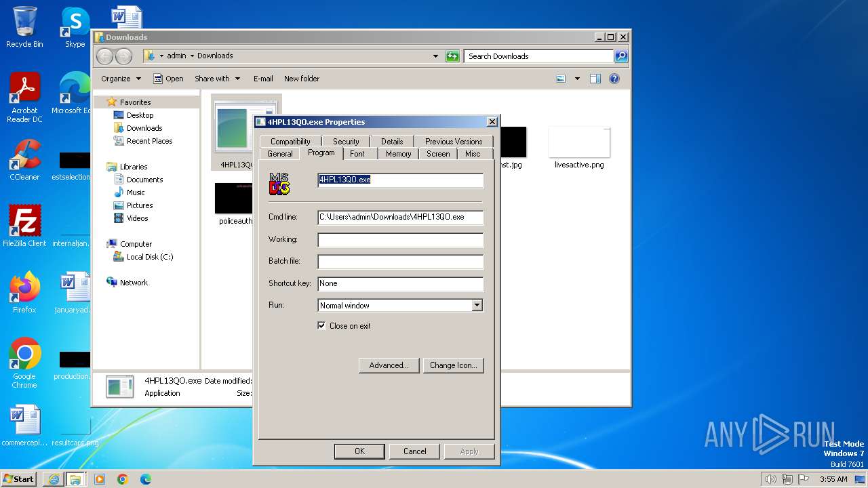
Task: Click the Search Downloads box
Action: pyautogui.click(x=539, y=56)
